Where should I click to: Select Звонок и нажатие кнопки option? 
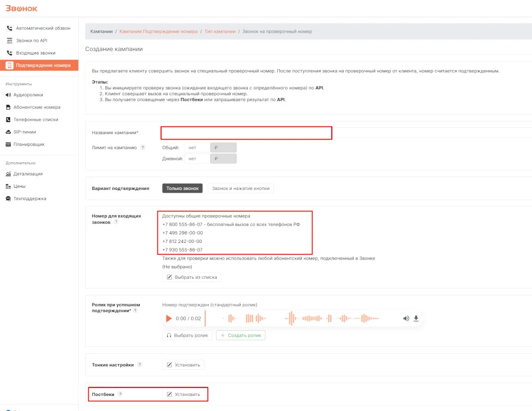pos(241,188)
